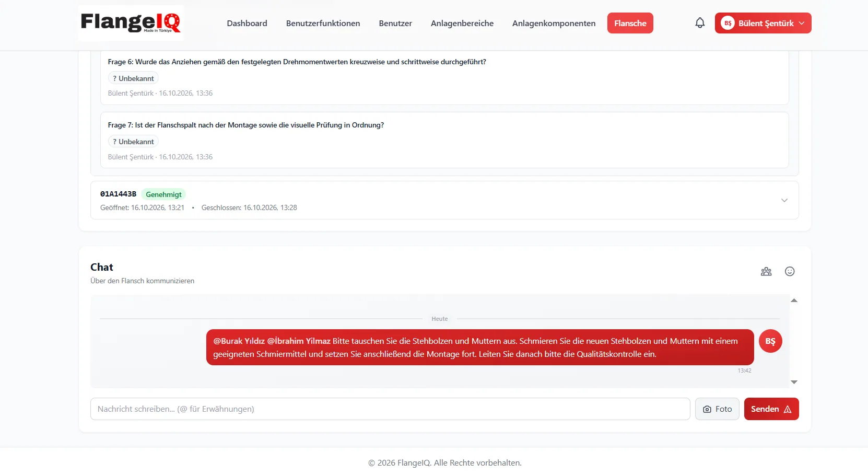Click the Unbekannt badge under Frage 6
Image resolution: width=868 pixels, height=475 pixels.
(133, 78)
